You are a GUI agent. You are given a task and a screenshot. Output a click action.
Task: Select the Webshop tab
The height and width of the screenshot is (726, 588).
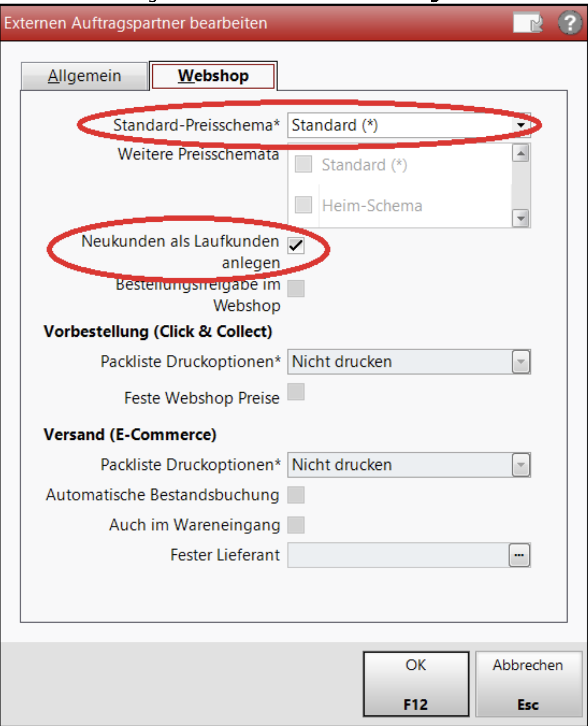tap(213, 76)
